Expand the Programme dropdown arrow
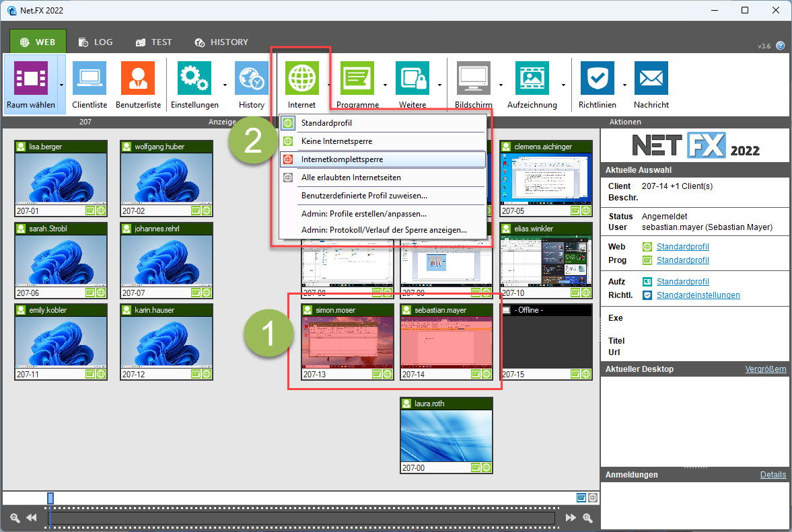792x532 pixels. point(385,85)
